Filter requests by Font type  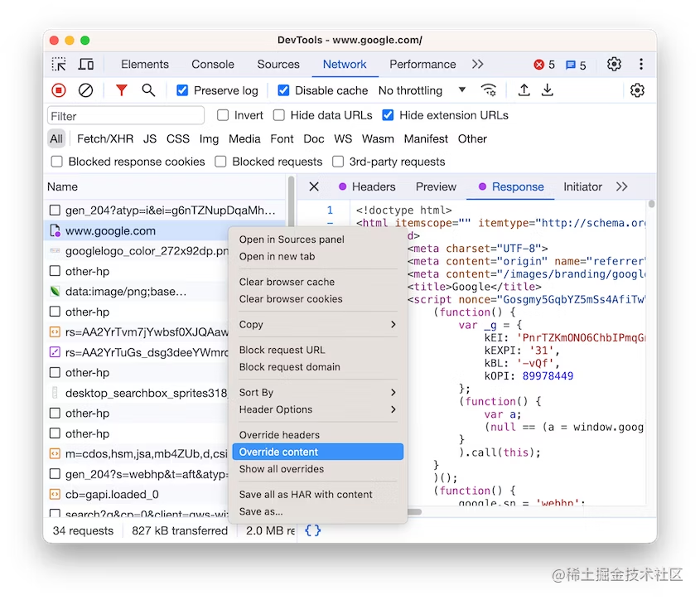[x=282, y=139]
